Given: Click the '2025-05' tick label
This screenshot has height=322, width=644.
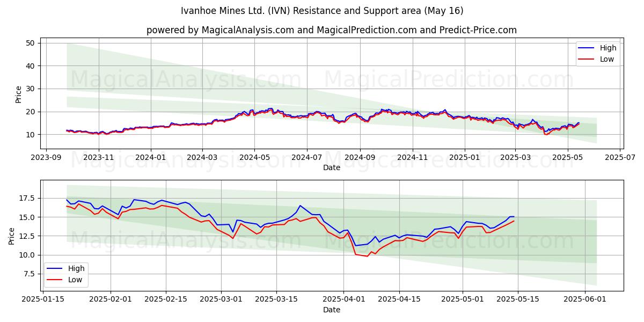Looking at the screenshot, I should tap(568, 157).
